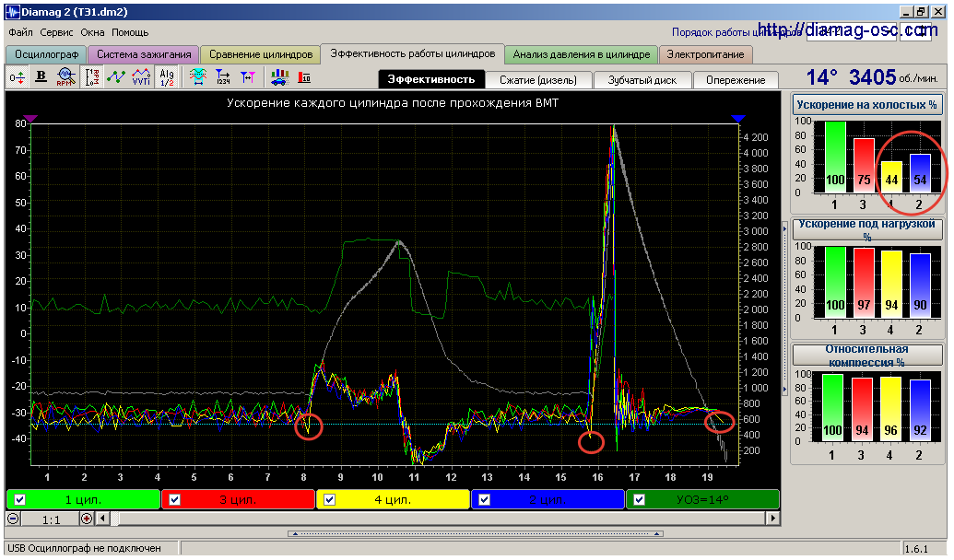Click the Ускорение под нагрузкой % header
Screen dimensions: 954x560
click(866, 229)
